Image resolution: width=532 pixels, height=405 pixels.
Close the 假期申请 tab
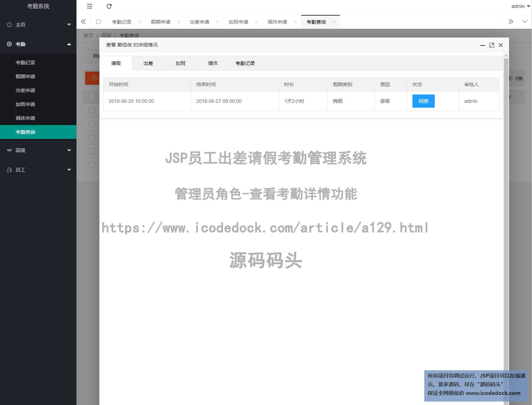click(x=179, y=22)
